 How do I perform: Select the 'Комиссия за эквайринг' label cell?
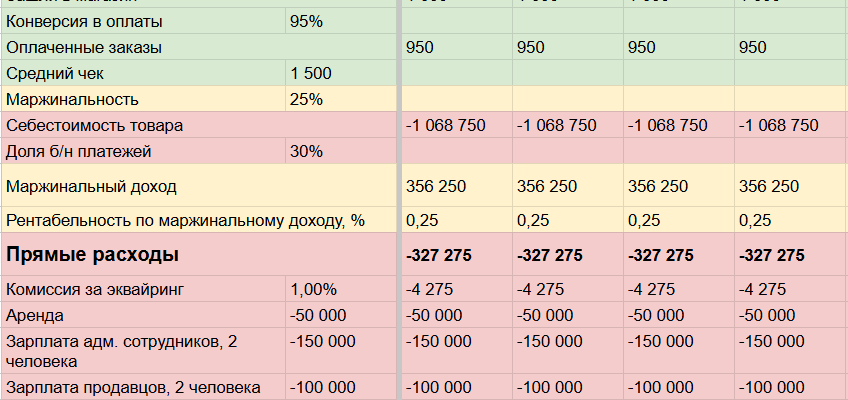tap(95, 290)
